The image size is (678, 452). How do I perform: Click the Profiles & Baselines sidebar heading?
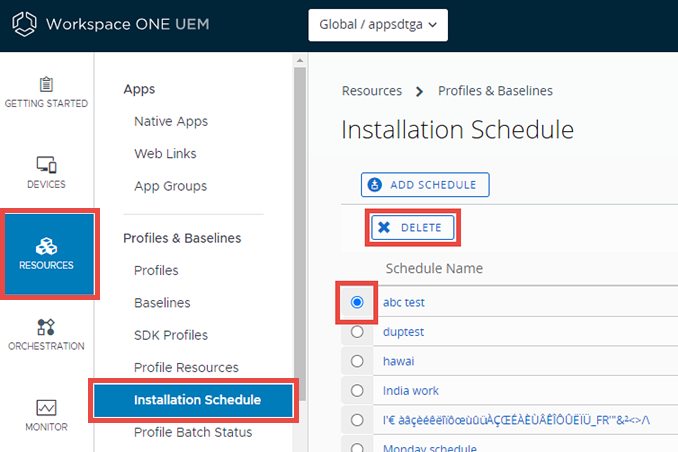tap(182, 238)
